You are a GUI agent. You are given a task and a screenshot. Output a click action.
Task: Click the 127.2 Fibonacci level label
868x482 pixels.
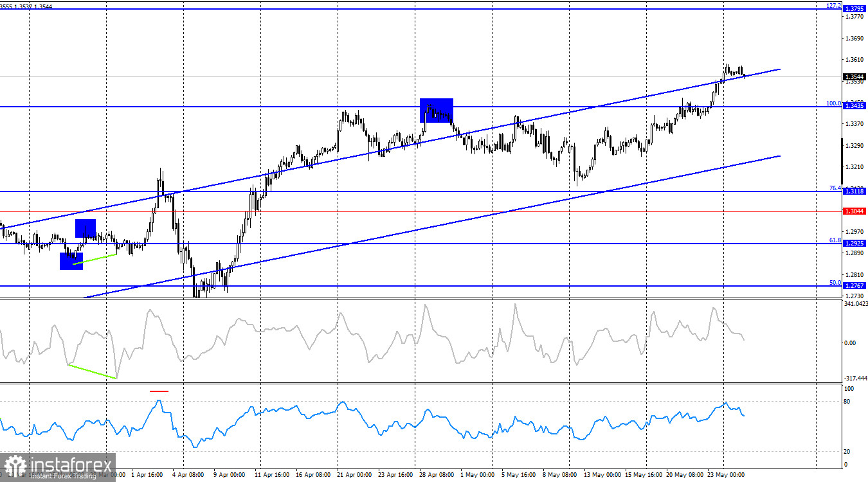coord(833,5)
